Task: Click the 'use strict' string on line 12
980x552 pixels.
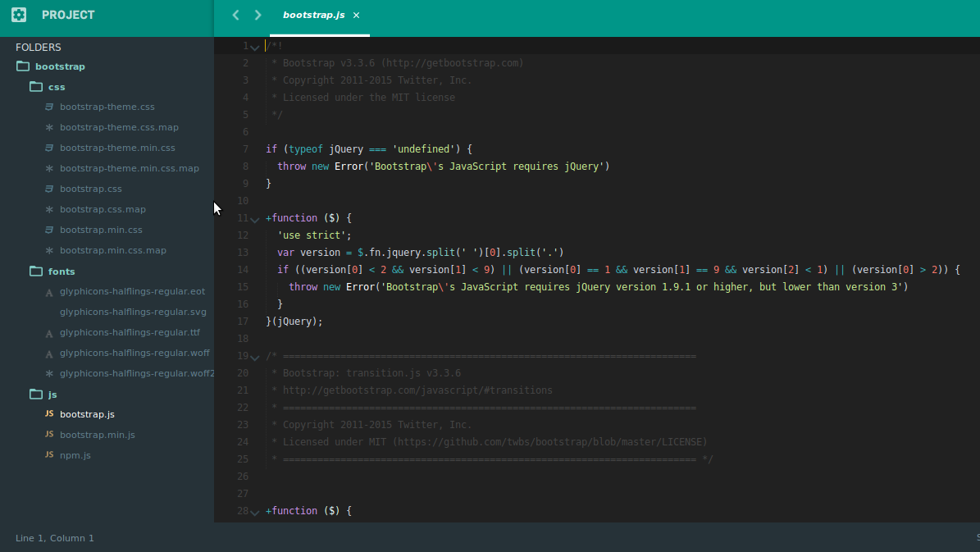Action: 312,235
